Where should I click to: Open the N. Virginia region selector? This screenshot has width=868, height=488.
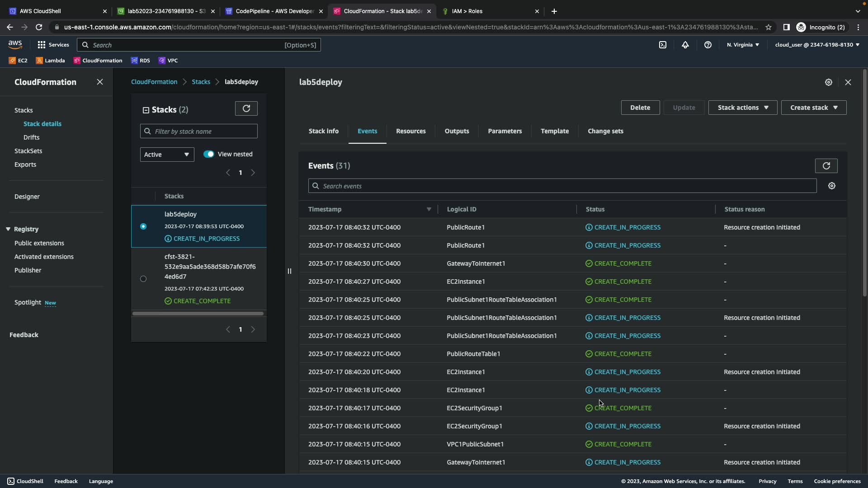743,45
